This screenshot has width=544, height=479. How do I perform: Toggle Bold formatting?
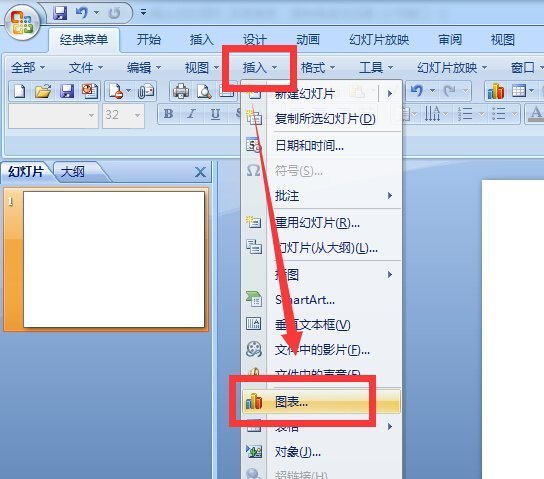(169, 113)
